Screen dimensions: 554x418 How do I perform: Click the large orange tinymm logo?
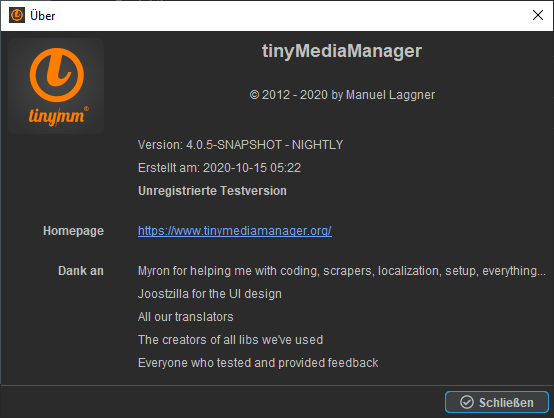coord(56,86)
